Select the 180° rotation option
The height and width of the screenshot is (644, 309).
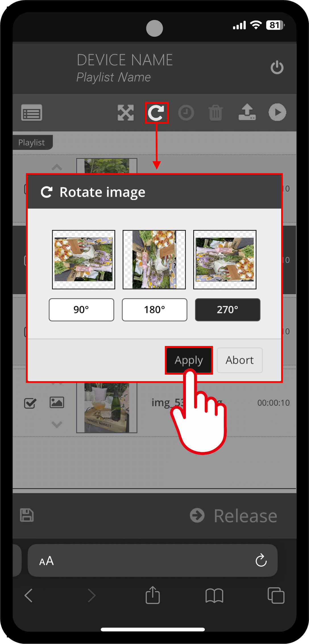tap(154, 310)
